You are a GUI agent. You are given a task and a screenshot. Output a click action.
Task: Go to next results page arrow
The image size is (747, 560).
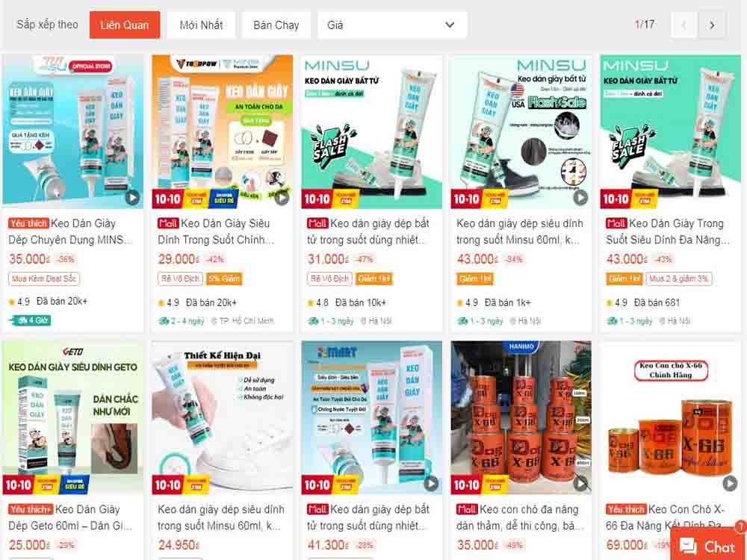(x=712, y=25)
